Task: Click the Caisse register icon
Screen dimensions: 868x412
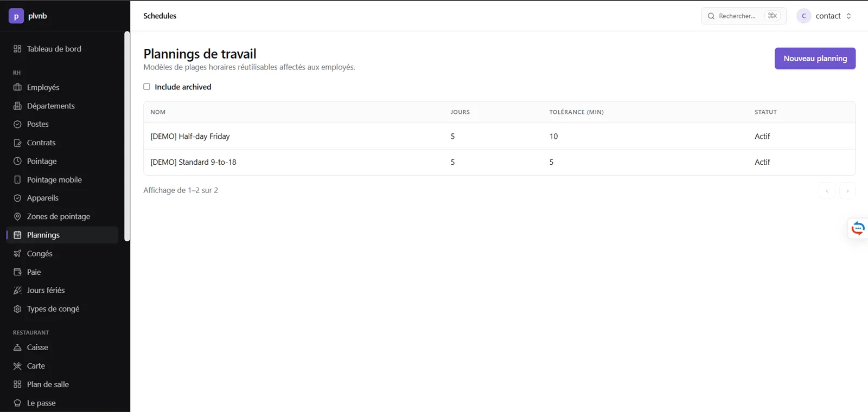Action: (17, 347)
